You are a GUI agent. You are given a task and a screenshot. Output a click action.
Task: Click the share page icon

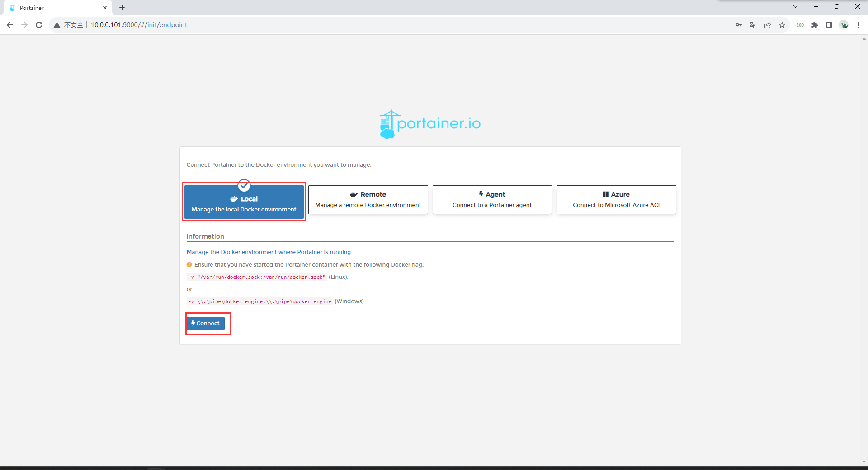768,25
